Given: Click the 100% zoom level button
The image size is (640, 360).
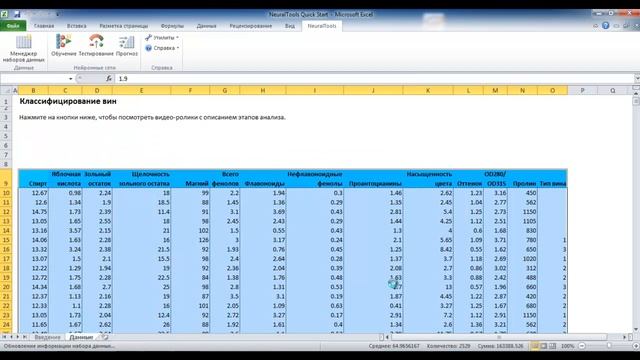Looking at the screenshot, I should point(567,346).
